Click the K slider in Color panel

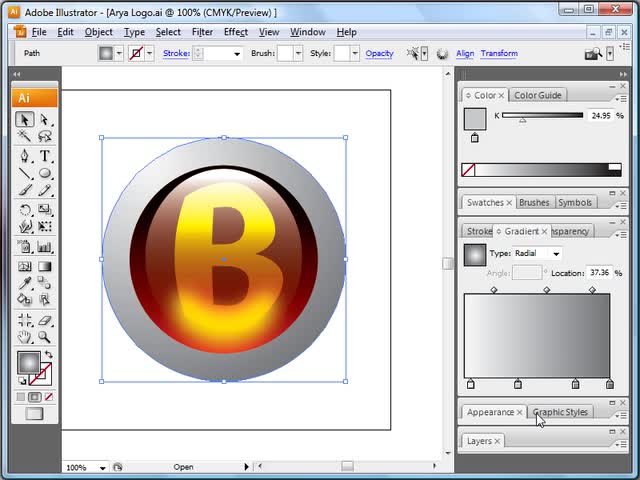point(542,116)
